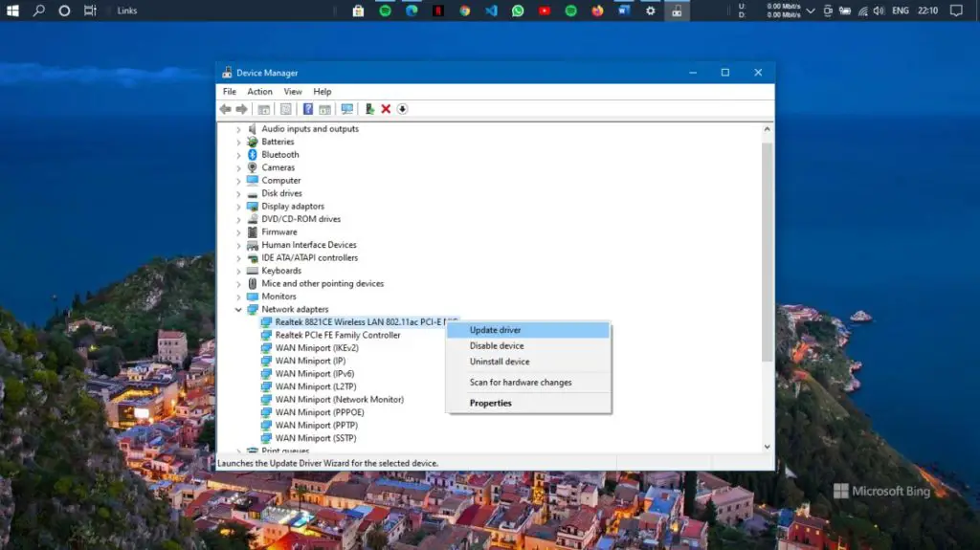Choose Update driver in context menu
The width and height of the screenshot is (980, 550).
tap(528, 330)
